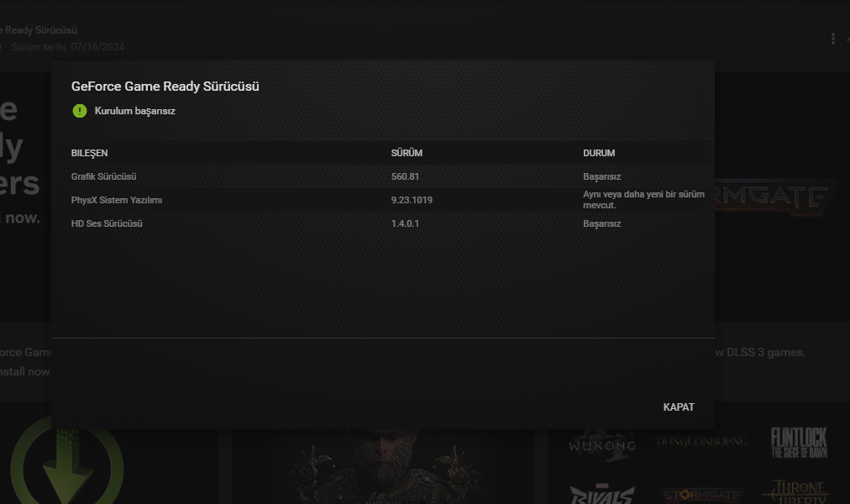Click Başarısız status of Grafik Sürücüsü
Viewport: 850px width, 504px height.
coord(601,176)
